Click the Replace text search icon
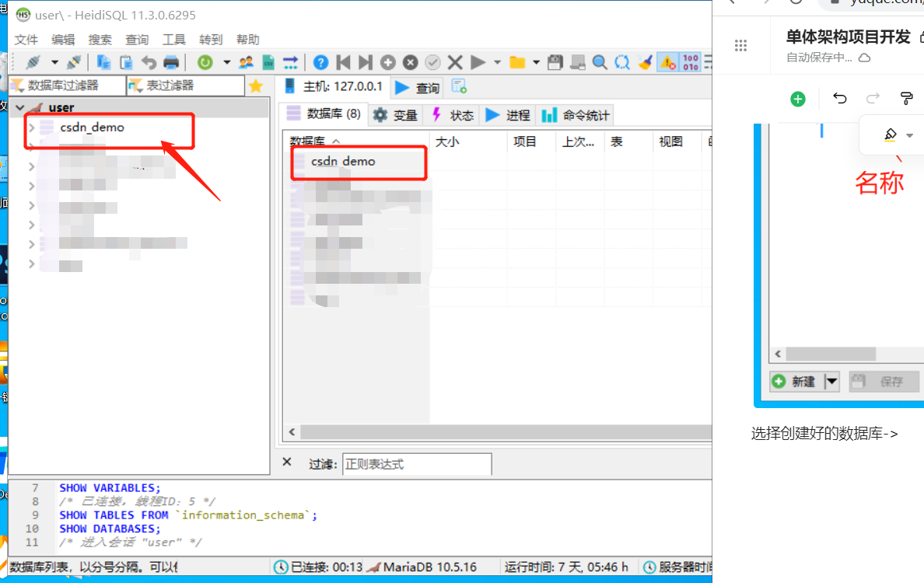This screenshot has height=583, width=924. point(622,62)
